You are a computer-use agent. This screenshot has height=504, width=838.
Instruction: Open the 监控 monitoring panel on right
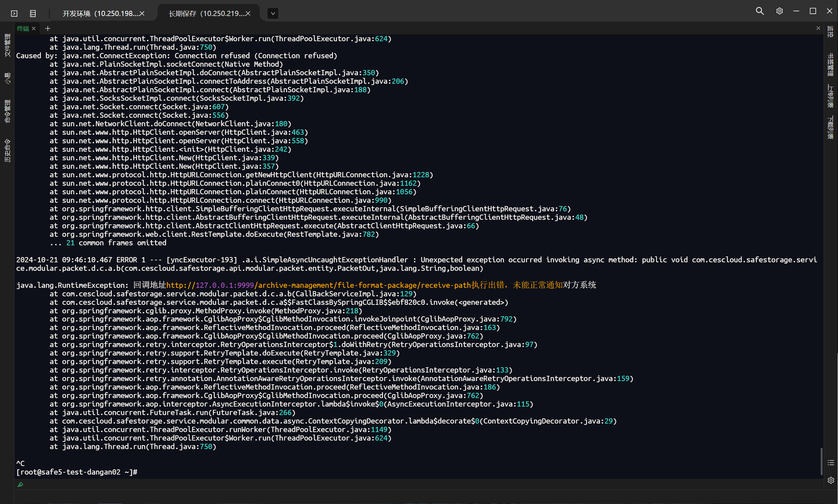tap(830, 32)
